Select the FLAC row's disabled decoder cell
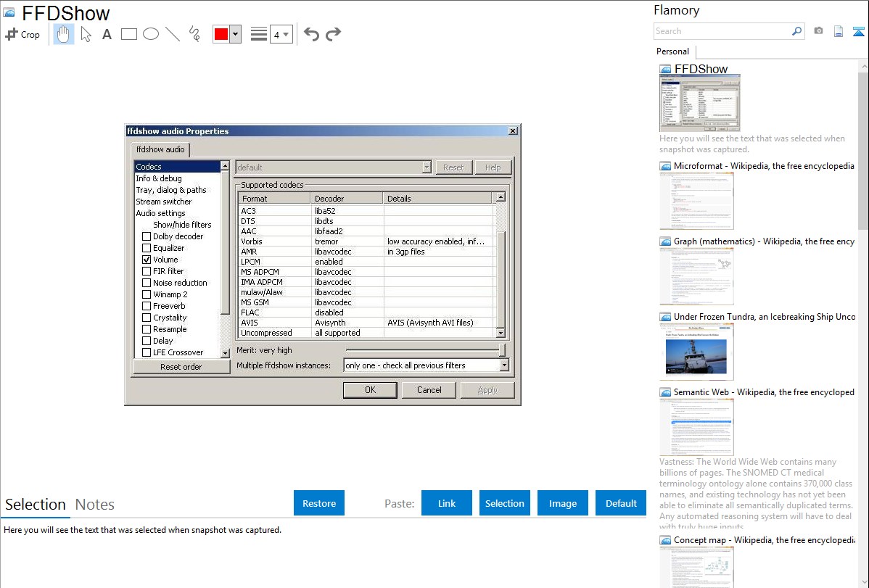The height and width of the screenshot is (588, 869). coord(347,312)
